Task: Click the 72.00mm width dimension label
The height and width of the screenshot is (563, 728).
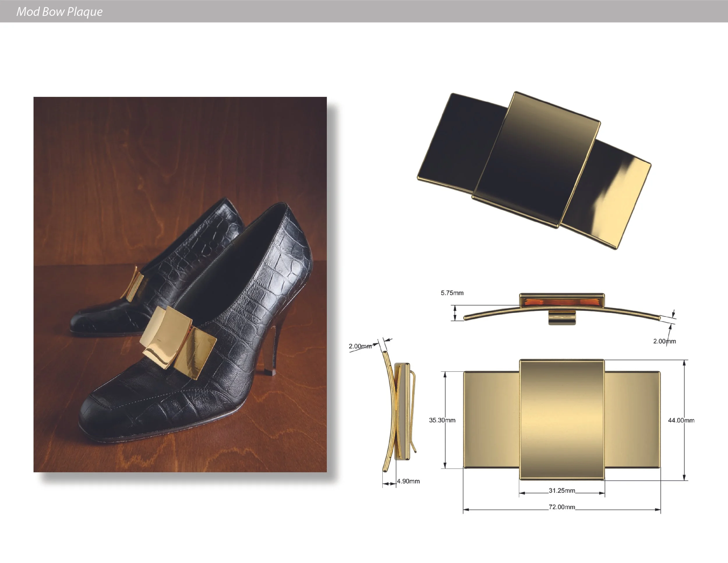Action: click(562, 507)
